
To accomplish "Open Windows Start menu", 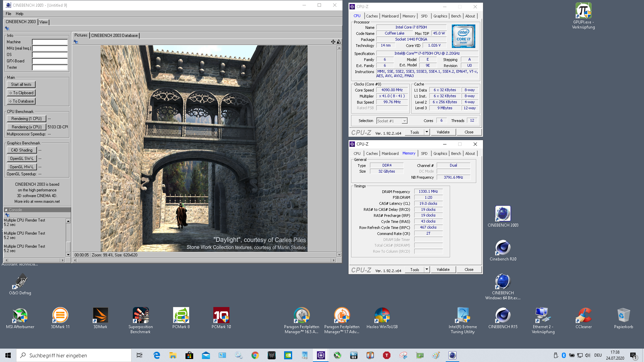I will click(8, 355).
